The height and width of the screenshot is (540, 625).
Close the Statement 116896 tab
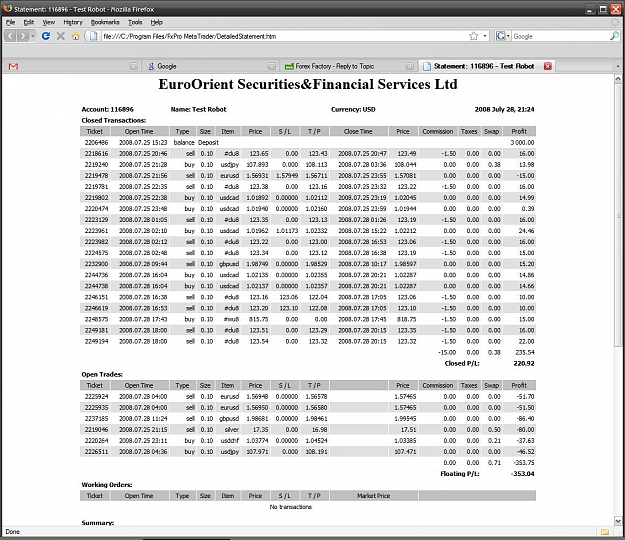point(548,67)
